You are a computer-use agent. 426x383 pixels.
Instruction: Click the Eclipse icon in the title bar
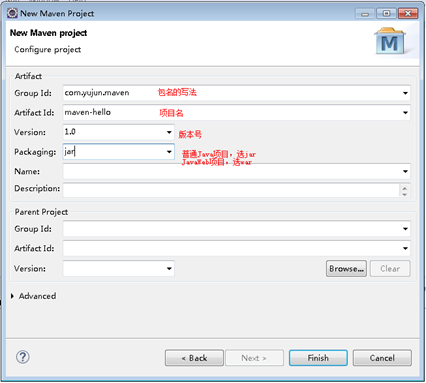[12, 13]
